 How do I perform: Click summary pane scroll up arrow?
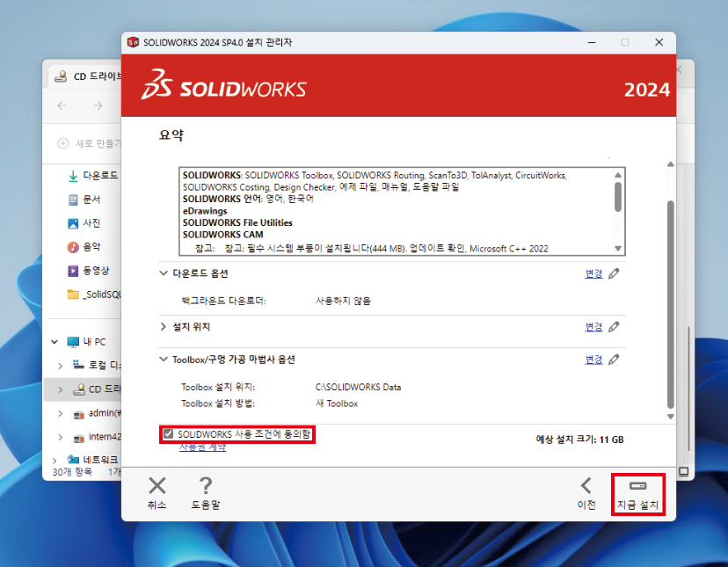(671, 164)
